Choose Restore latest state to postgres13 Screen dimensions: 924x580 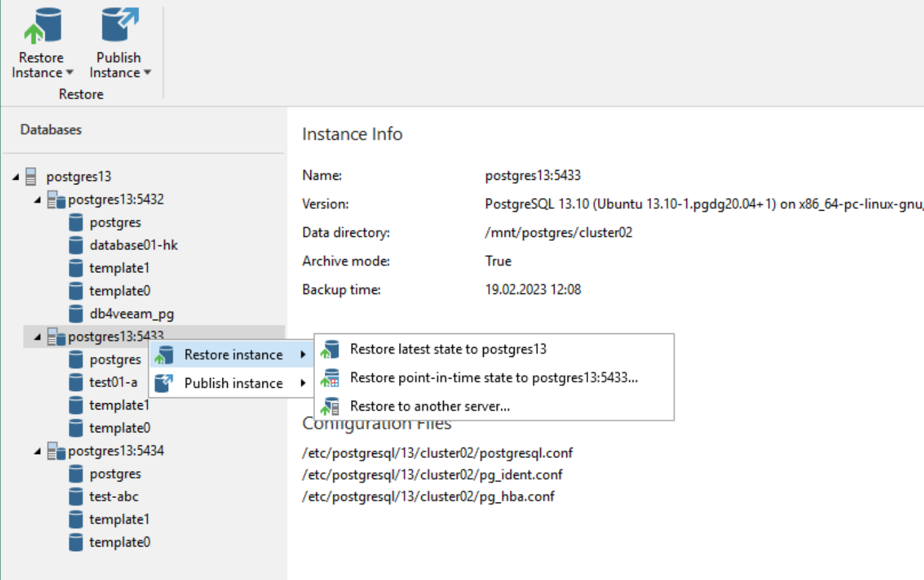click(448, 349)
